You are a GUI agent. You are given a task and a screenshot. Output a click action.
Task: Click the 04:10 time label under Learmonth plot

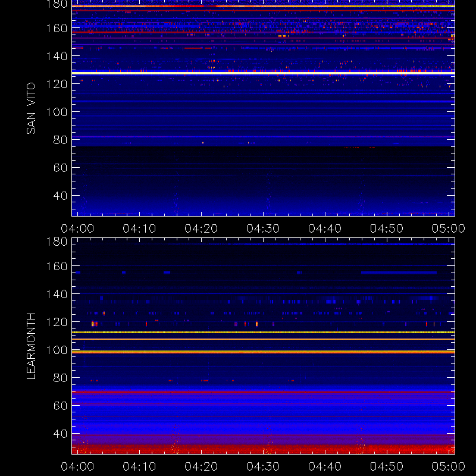click(139, 466)
